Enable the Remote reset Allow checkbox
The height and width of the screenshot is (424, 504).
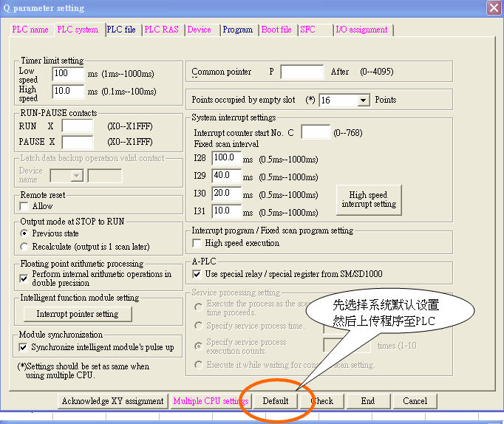click(x=24, y=207)
